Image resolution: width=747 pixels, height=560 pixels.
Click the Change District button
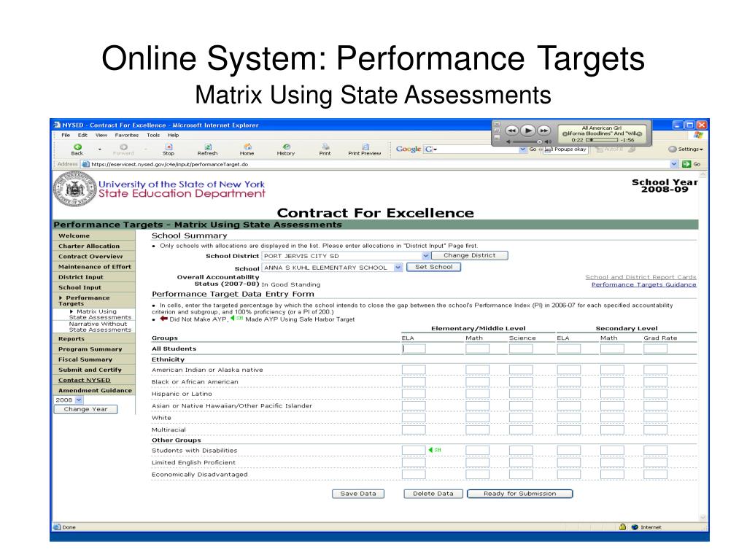click(469, 255)
